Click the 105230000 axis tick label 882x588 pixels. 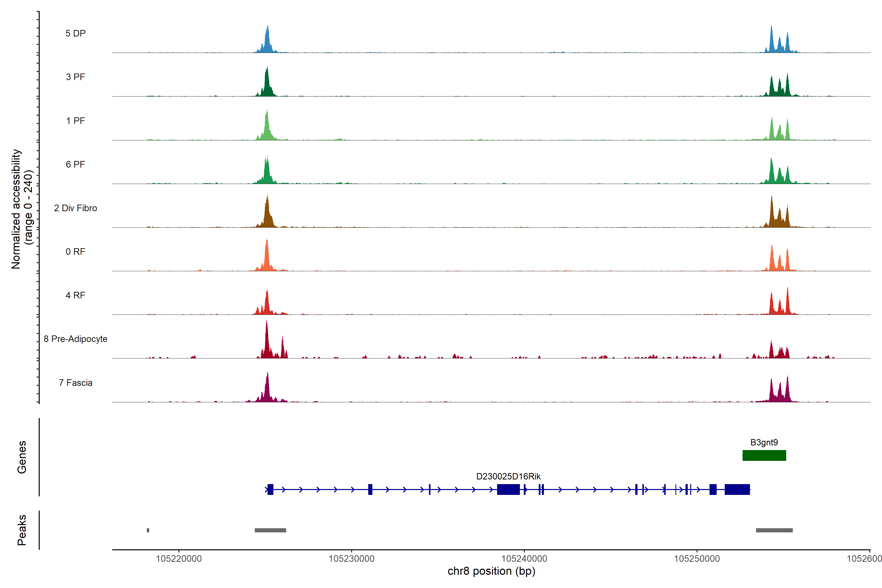pyautogui.click(x=351, y=558)
